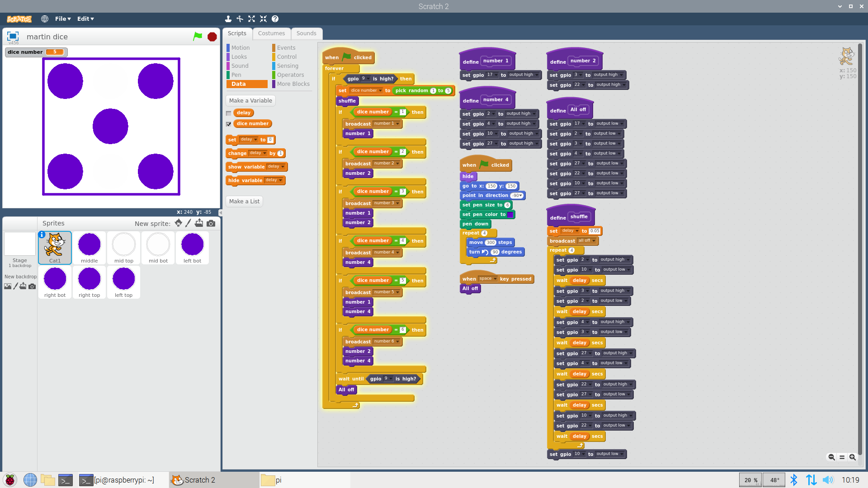Screen dimensions: 868x488
Task: Click the green flag to start project
Action: 198,37
